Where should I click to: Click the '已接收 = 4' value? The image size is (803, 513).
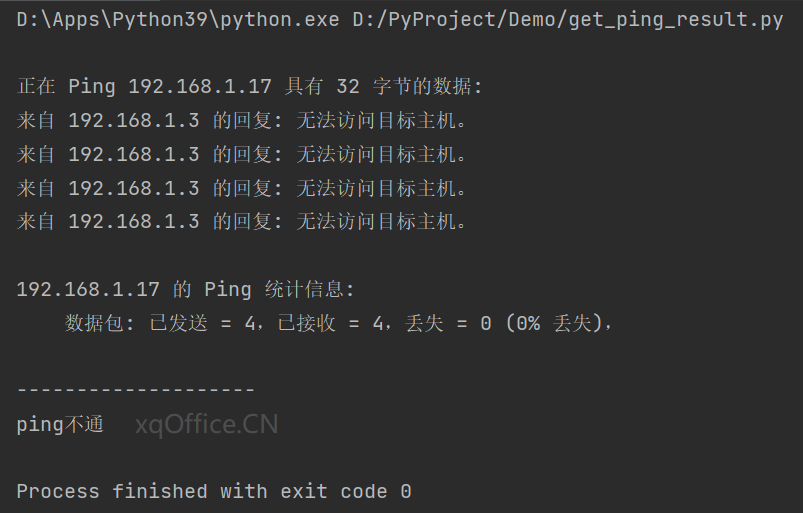point(330,323)
